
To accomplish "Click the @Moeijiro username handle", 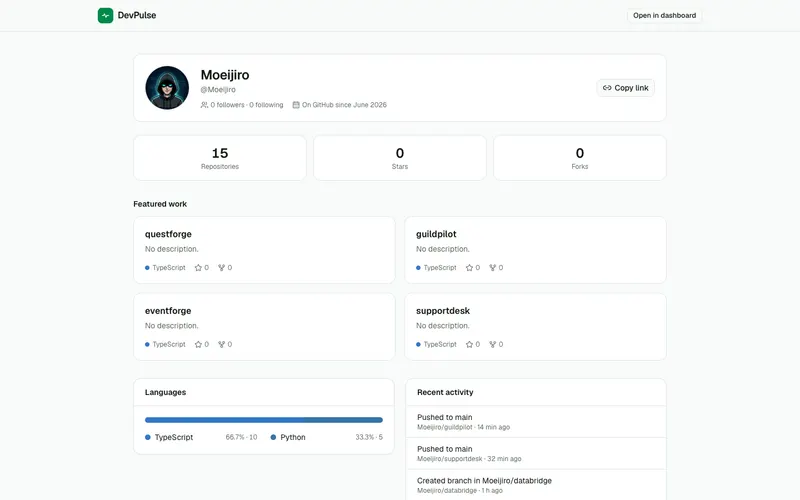I will click(218, 89).
